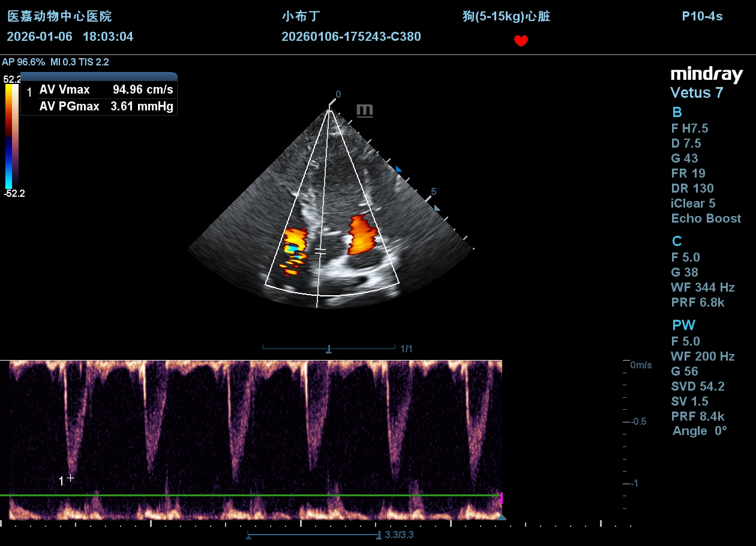
Task: Click the 3.3/3.3 spectral cine progress bar
Action: coord(313,535)
